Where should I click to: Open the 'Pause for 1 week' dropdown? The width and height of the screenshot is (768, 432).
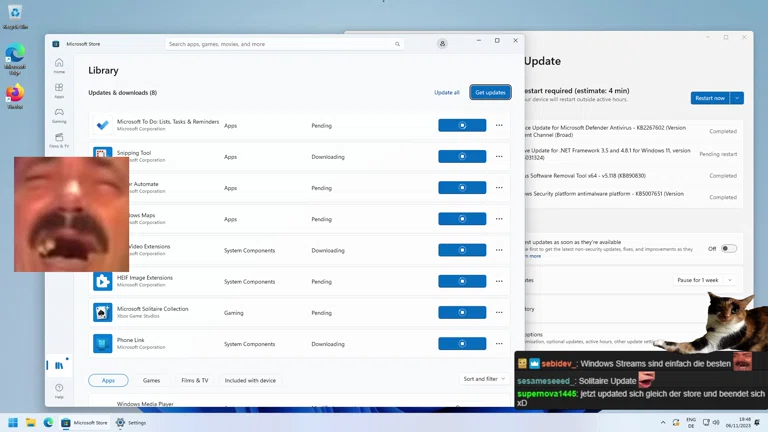(x=706, y=280)
